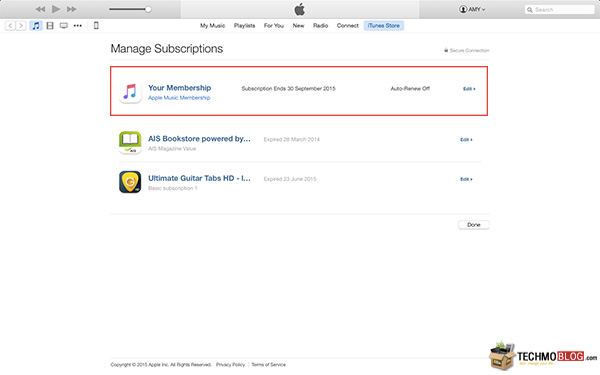
Task: Click the Secure Connection lock icon
Action: pos(446,50)
